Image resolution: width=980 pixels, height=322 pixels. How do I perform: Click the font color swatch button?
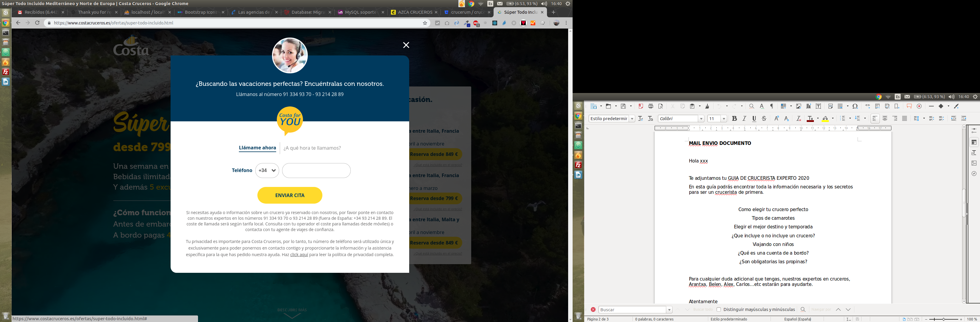(x=810, y=119)
